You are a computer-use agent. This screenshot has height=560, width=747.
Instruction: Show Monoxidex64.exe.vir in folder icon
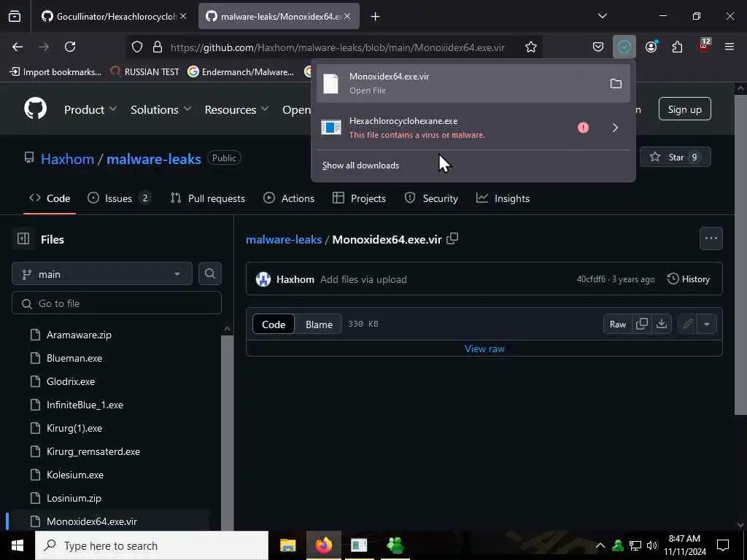pos(616,84)
